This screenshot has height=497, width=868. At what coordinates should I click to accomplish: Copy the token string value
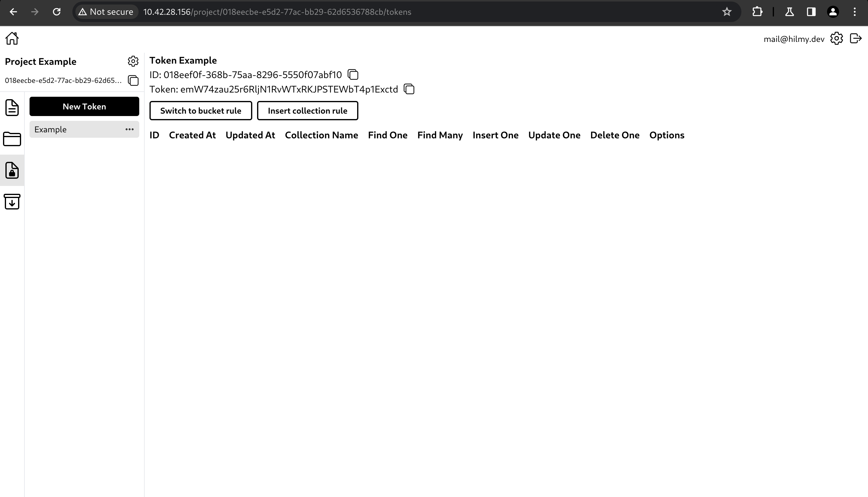pyautogui.click(x=409, y=89)
